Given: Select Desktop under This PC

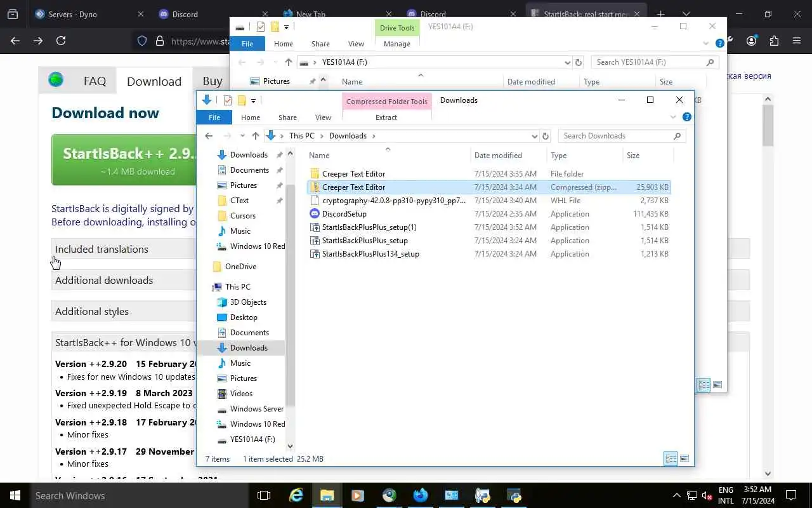Looking at the screenshot, I should pyautogui.click(x=244, y=317).
